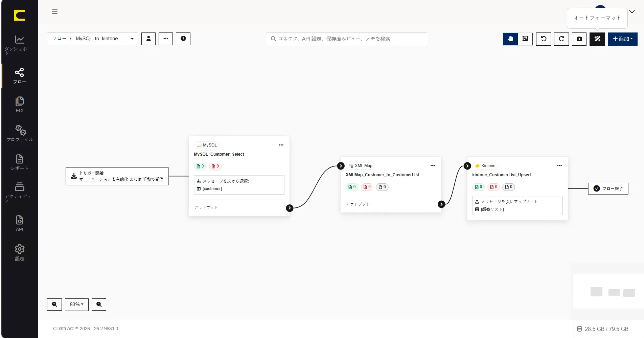Click the Kintone input port arrow

point(467,166)
